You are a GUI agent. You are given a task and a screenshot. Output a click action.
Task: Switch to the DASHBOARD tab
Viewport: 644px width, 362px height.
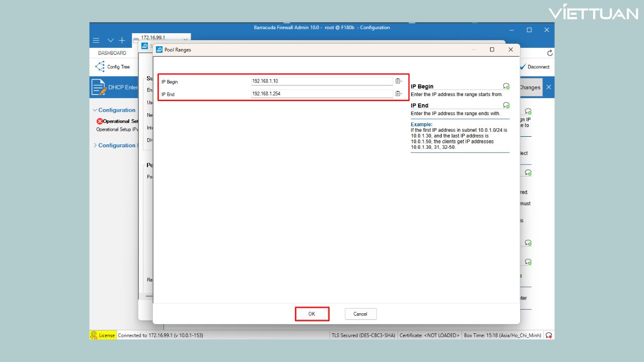[112, 53]
